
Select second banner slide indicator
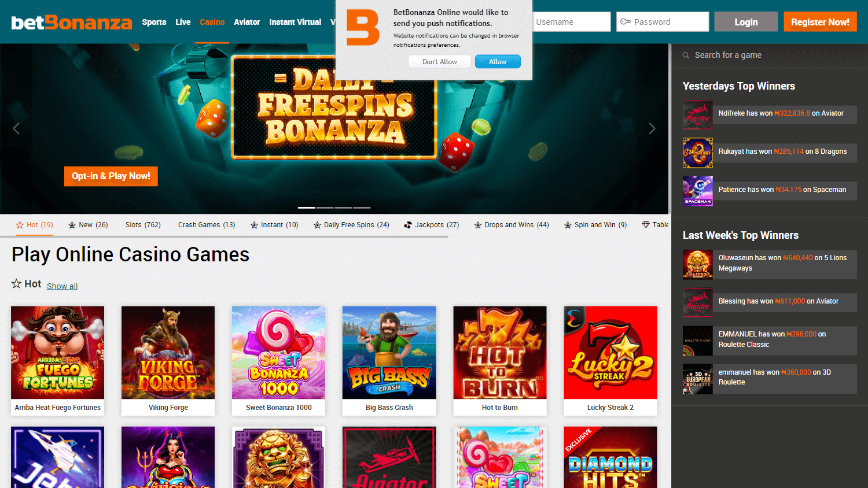[x=325, y=208]
